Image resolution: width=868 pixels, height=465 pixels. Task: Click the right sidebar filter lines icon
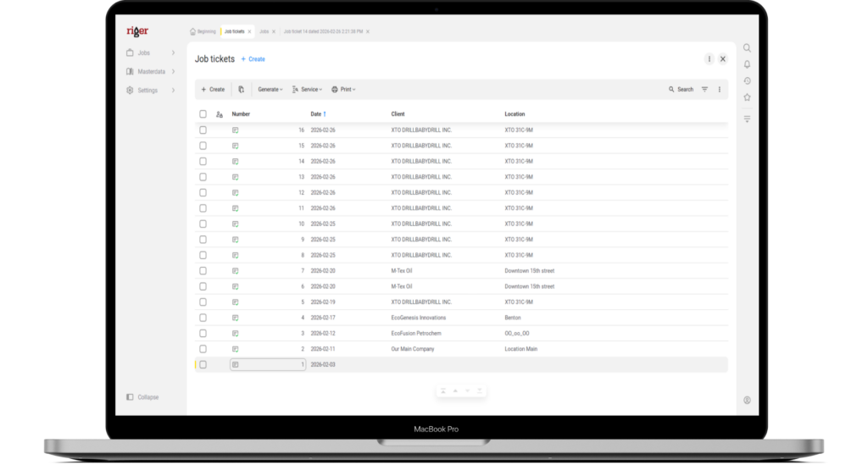click(x=747, y=119)
